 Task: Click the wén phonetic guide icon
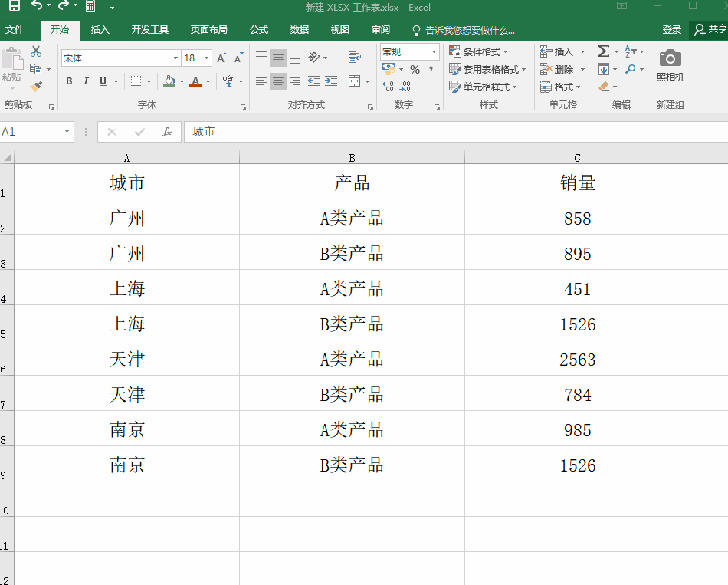click(228, 81)
